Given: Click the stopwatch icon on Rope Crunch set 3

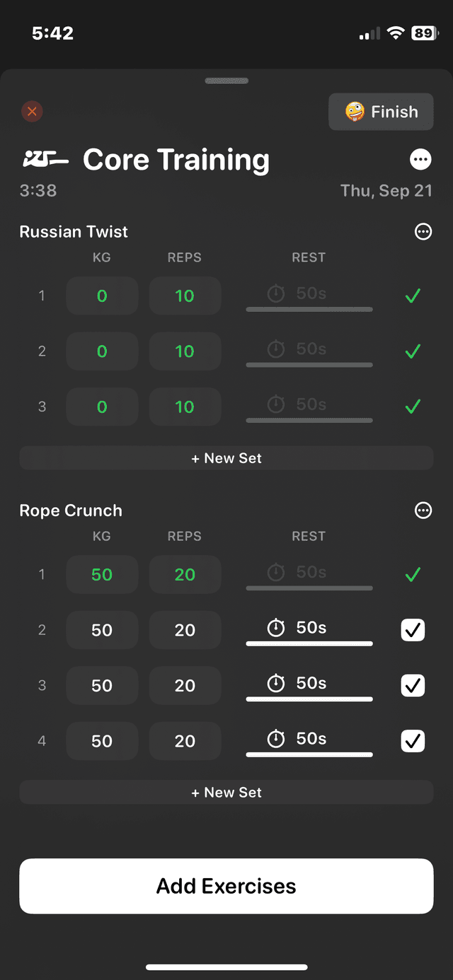Looking at the screenshot, I should tap(276, 683).
